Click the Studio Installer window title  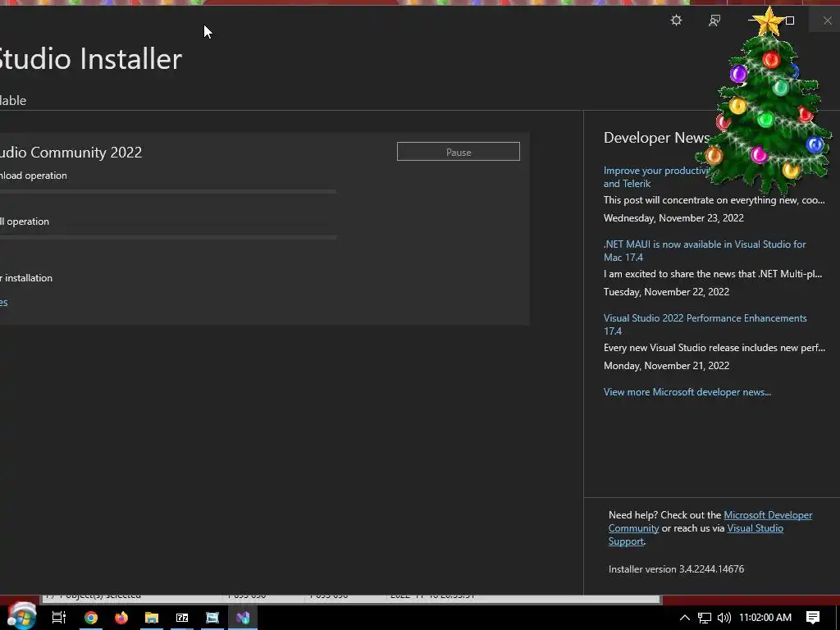pyautogui.click(x=91, y=58)
